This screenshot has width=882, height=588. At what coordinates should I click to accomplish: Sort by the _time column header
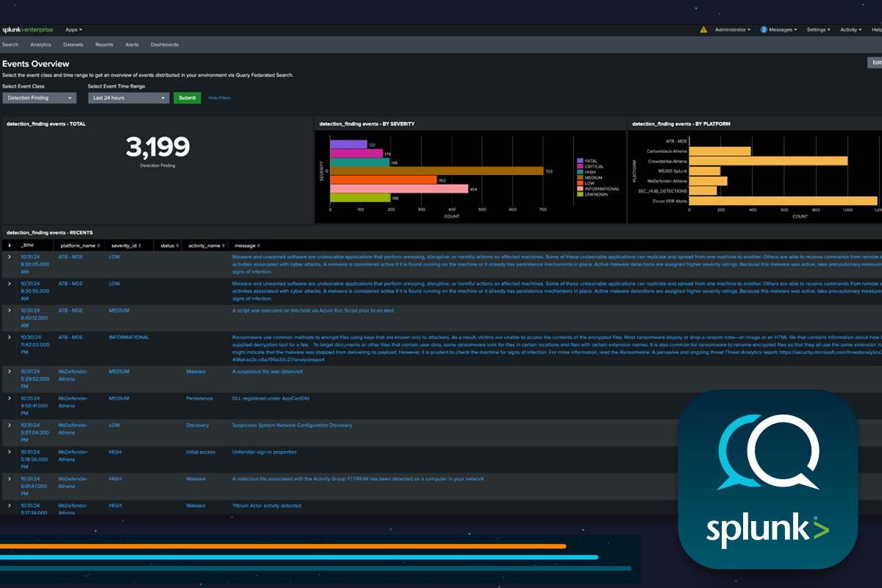pos(28,245)
